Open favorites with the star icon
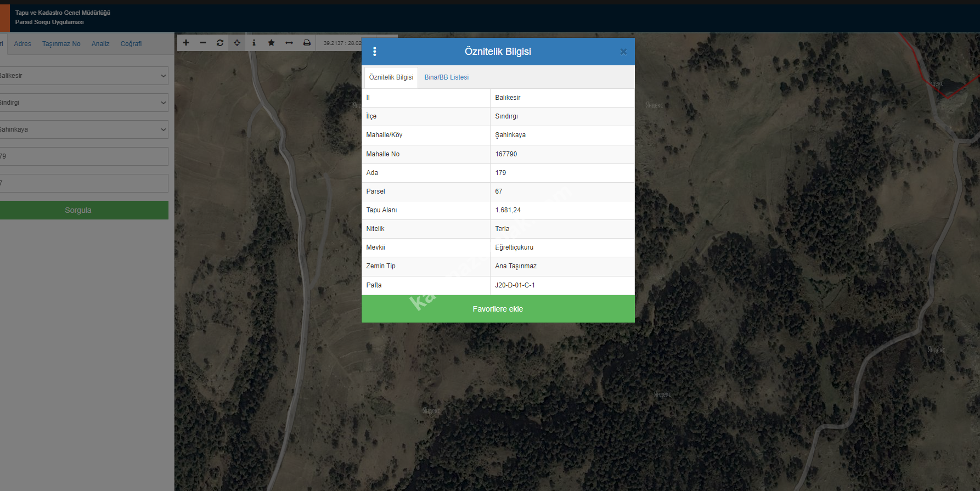The width and height of the screenshot is (980, 491). [x=271, y=43]
